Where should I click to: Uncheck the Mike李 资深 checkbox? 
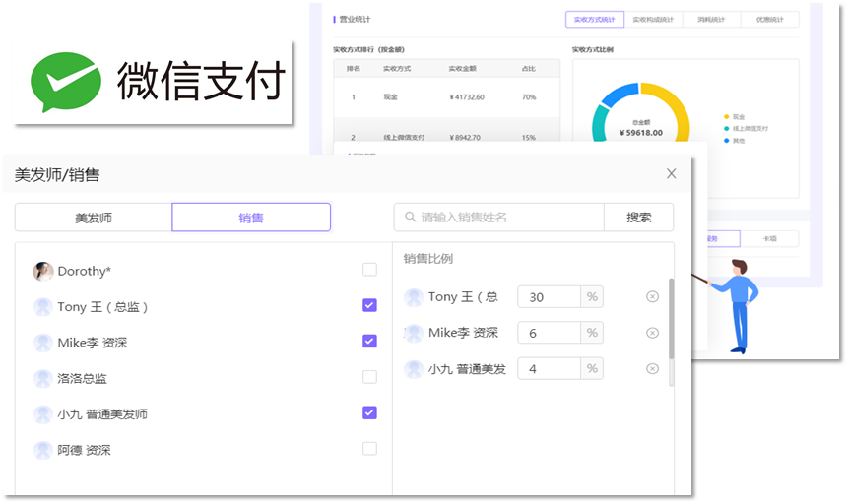click(x=369, y=341)
